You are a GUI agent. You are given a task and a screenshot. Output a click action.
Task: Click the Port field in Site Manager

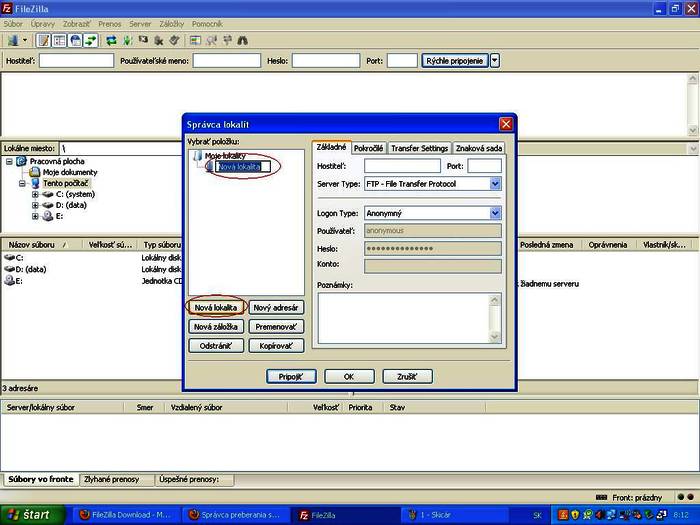point(484,166)
